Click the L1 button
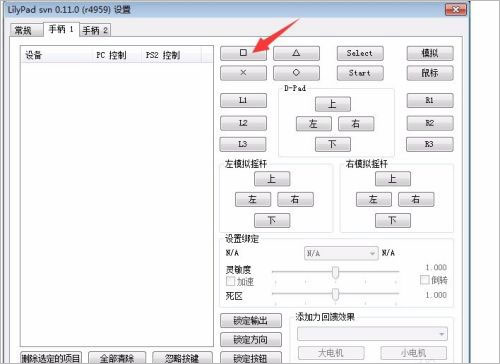Image resolution: width=500 pixels, height=364 pixels. 243,100
